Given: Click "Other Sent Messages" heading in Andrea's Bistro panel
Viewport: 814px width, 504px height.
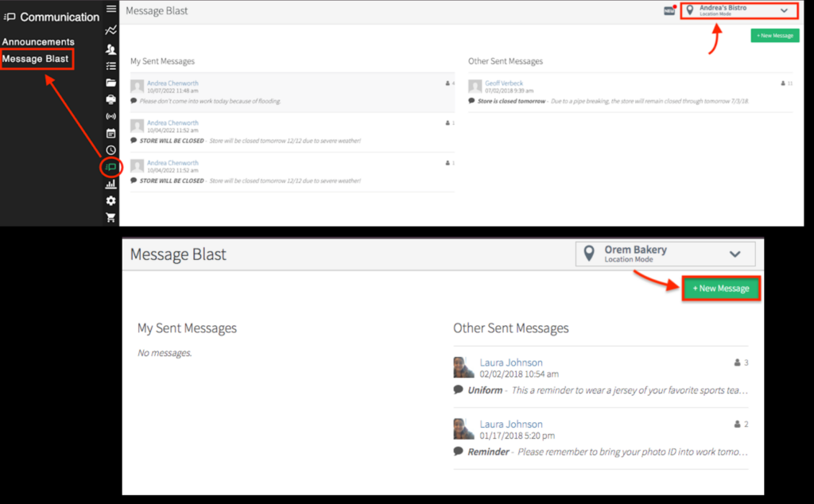Looking at the screenshot, I should (x=505, y=61).
